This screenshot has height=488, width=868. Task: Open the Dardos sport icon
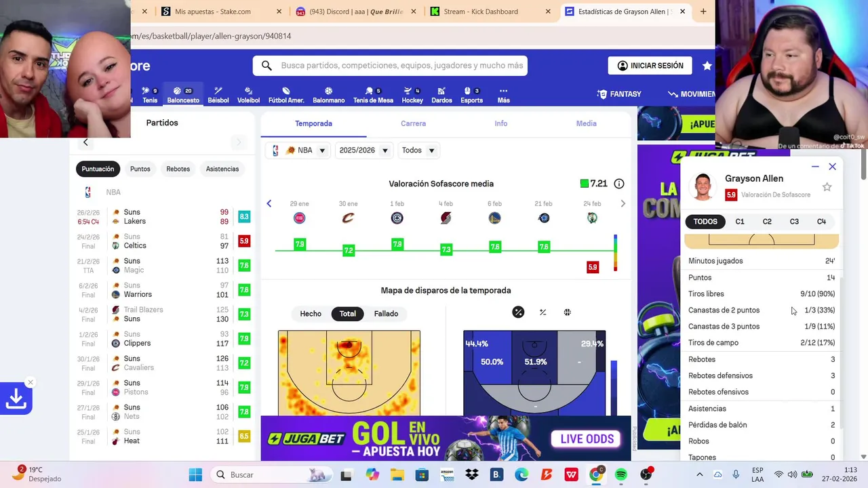pyautogui.click(x=441, y=95)
